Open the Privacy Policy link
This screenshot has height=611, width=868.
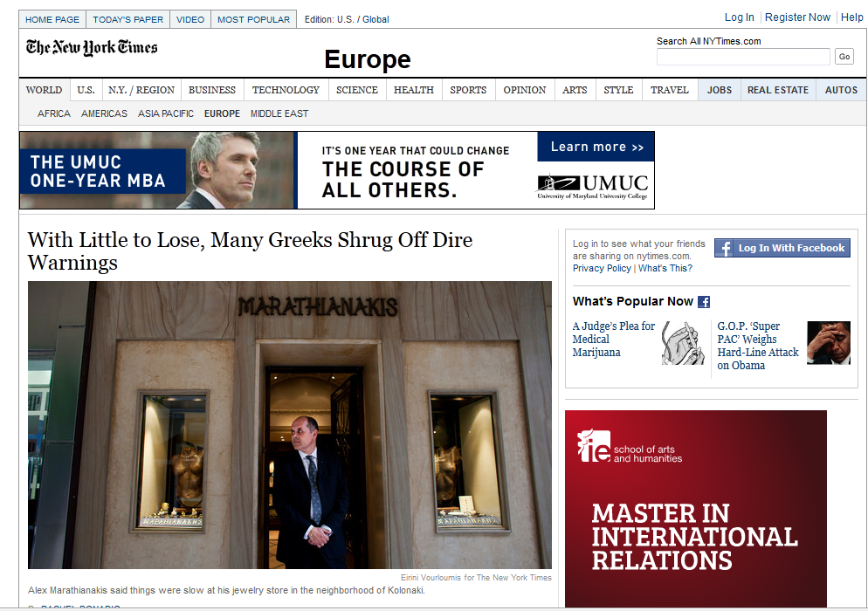pyautogui.click(x=602, y=268)
